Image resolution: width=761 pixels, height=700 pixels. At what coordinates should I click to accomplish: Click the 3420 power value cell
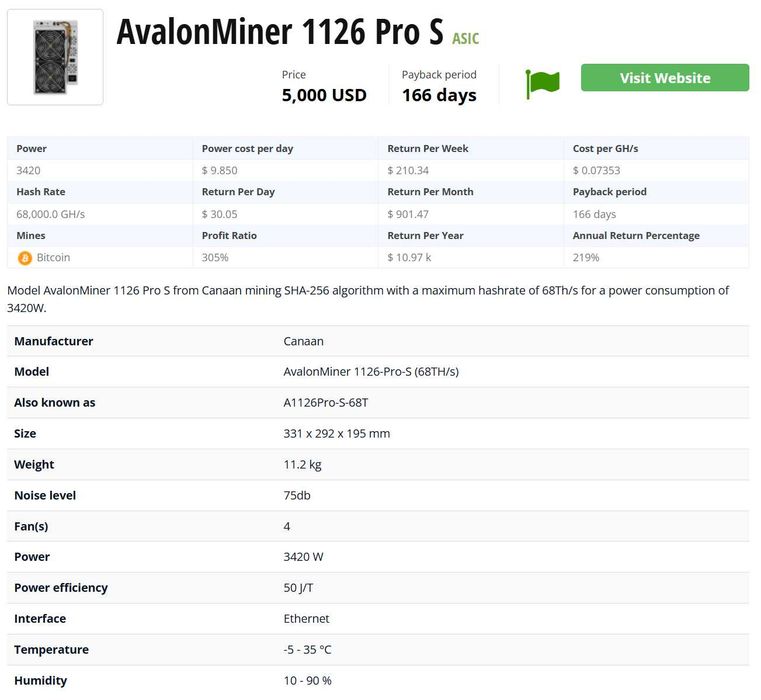(100, 170)
